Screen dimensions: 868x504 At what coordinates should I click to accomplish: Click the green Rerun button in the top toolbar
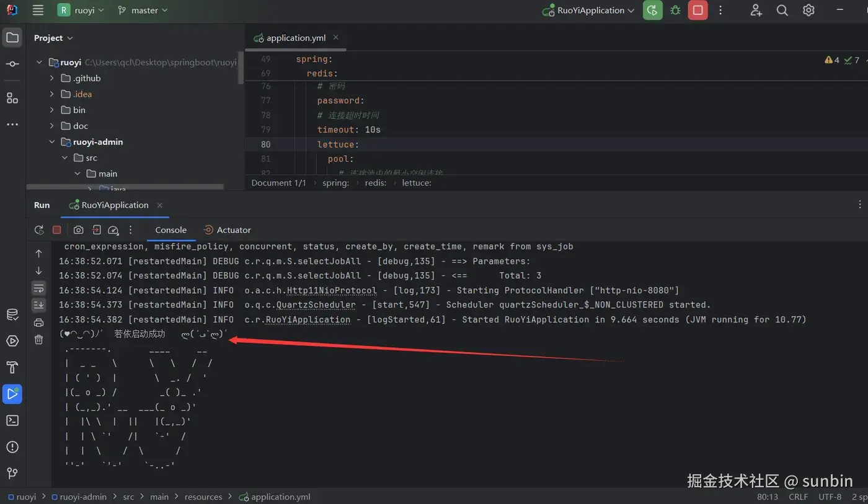point(652,11)
